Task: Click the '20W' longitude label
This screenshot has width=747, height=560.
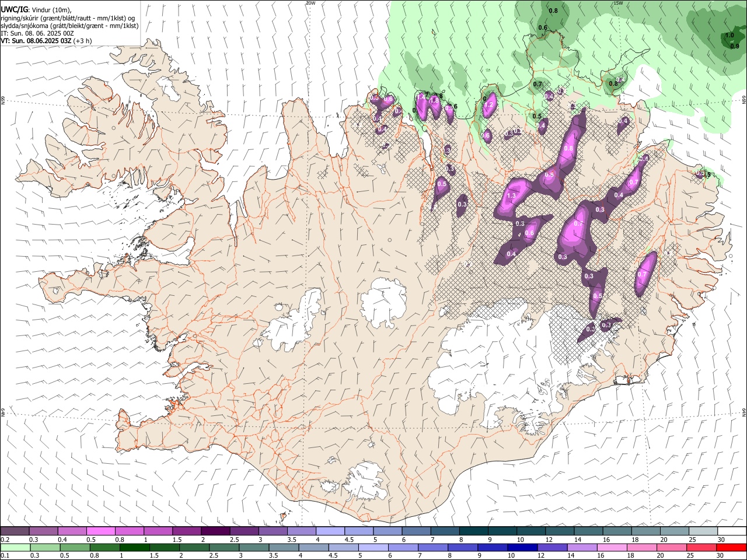Action: pyautogui.click(x=310, y=3)
